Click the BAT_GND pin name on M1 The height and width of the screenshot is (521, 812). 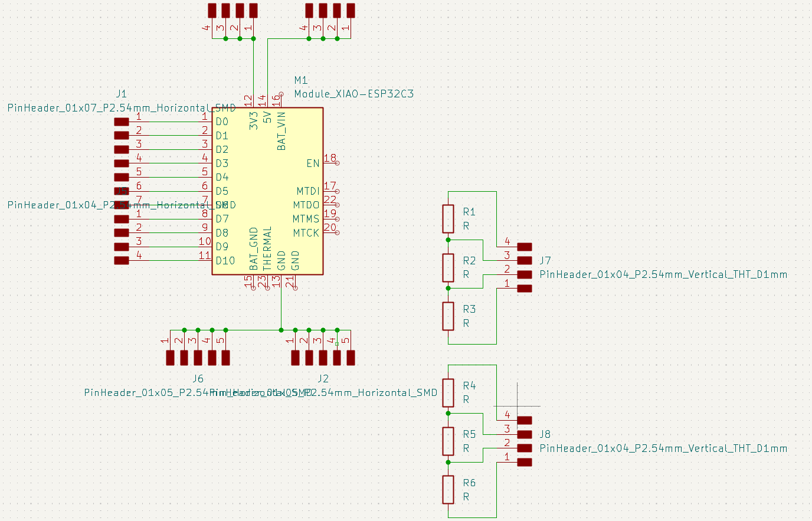pos(254,249)
